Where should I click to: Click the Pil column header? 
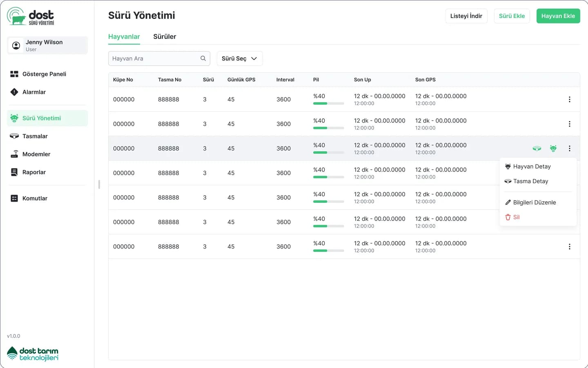coord(316,80)
